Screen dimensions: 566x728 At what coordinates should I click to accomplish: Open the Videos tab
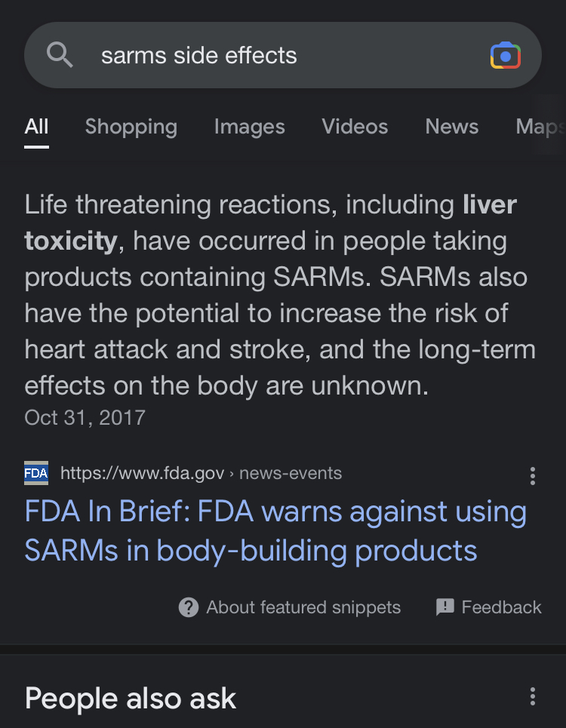coord(355,126)
